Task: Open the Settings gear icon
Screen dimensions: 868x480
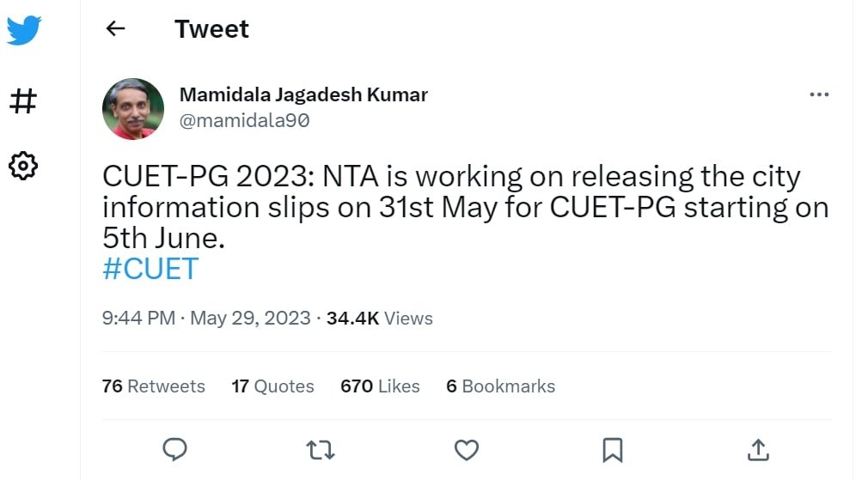Action: point(23,166)
